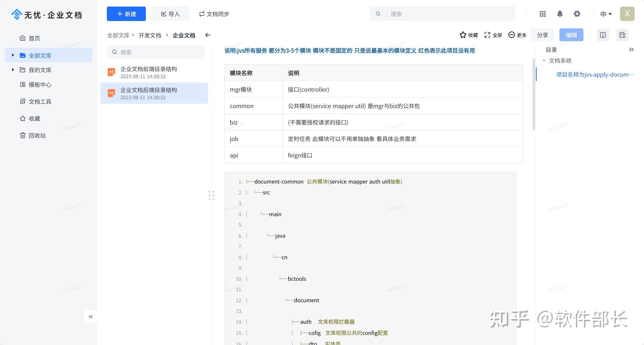Focus the file list 搜索 field

coord(156,52)
